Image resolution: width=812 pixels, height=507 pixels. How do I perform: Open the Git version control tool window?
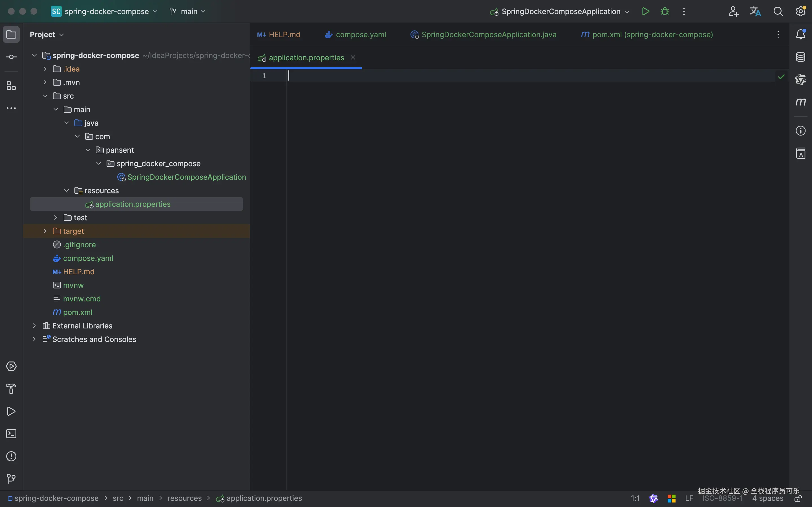tap(11, 479)
